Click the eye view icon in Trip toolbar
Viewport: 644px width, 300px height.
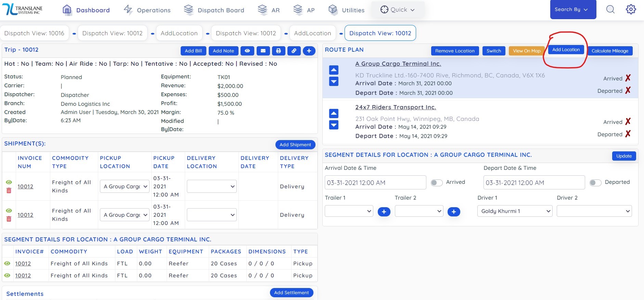247,51
